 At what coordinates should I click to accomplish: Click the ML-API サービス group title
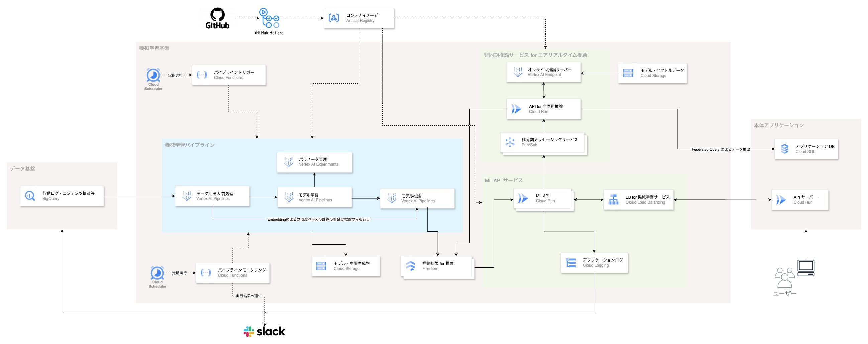click(504, 180)
